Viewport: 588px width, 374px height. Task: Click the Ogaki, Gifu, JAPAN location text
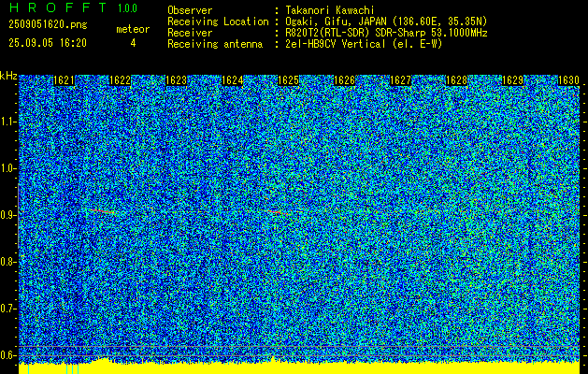pos(386,22)
